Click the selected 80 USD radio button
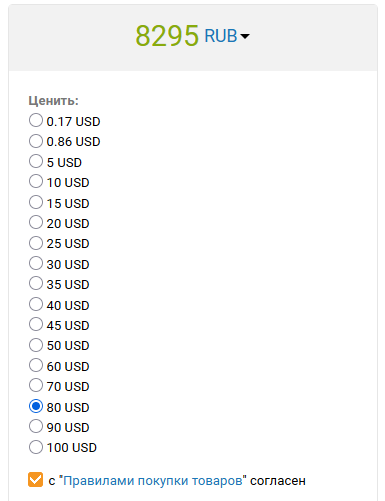Image resolution: width=385 pixels, height=501 pixels. [x=36, y=406]
